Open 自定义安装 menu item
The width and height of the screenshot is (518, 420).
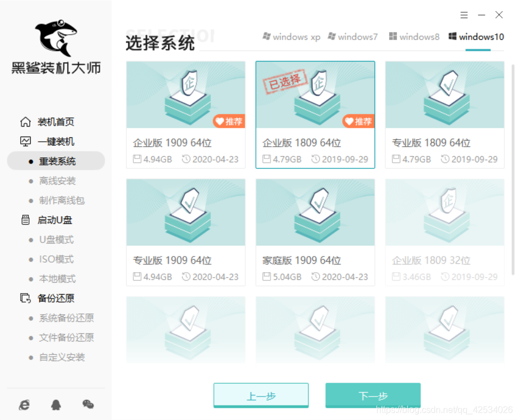click(x=62, y=357)
